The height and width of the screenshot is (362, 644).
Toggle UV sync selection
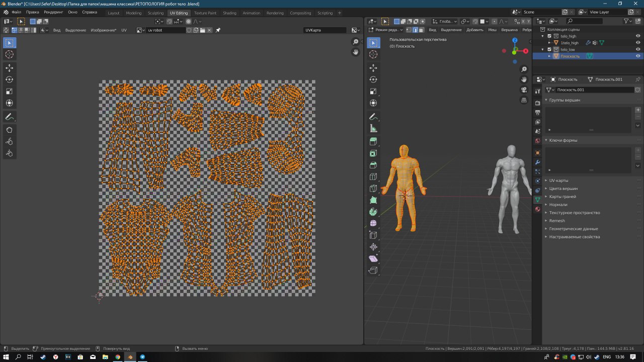(x=6, y=30)
